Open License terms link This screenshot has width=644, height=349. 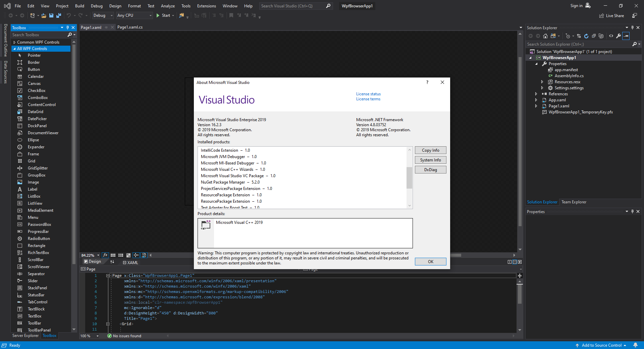click(x=368, y=99)
